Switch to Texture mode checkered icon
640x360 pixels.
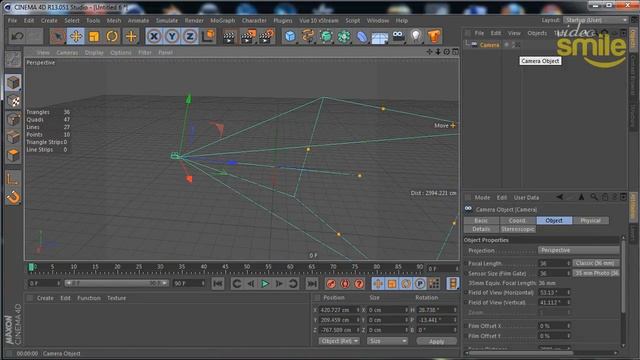[x=13, y=101]
